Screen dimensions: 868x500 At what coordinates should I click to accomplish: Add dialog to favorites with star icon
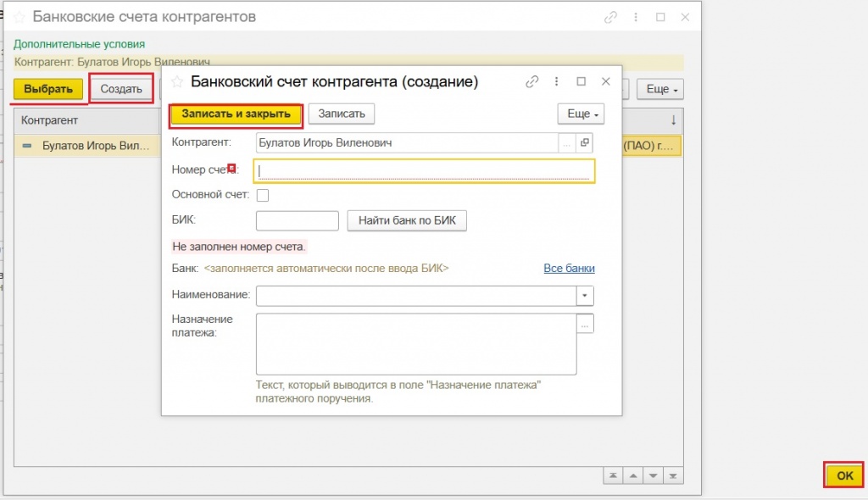pos(177,82)
